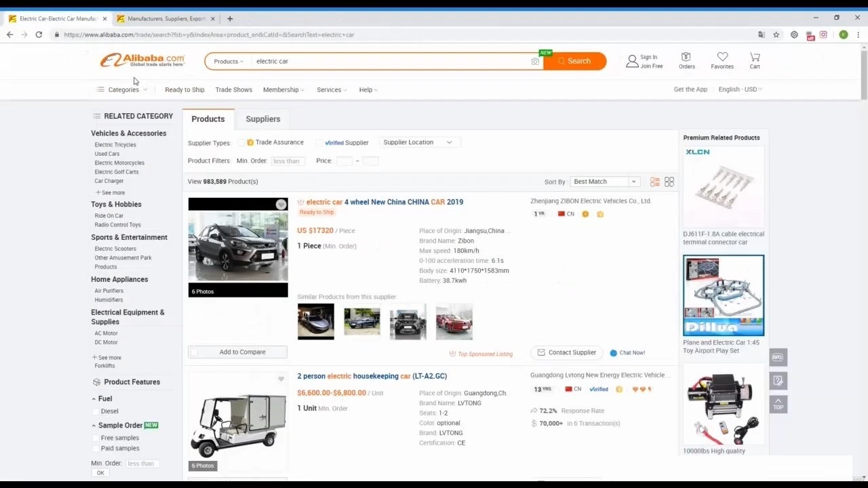This screenshot has height=488, width=868.
Task: Switch to the Suppliers tab
Action: tap(263, 119)
